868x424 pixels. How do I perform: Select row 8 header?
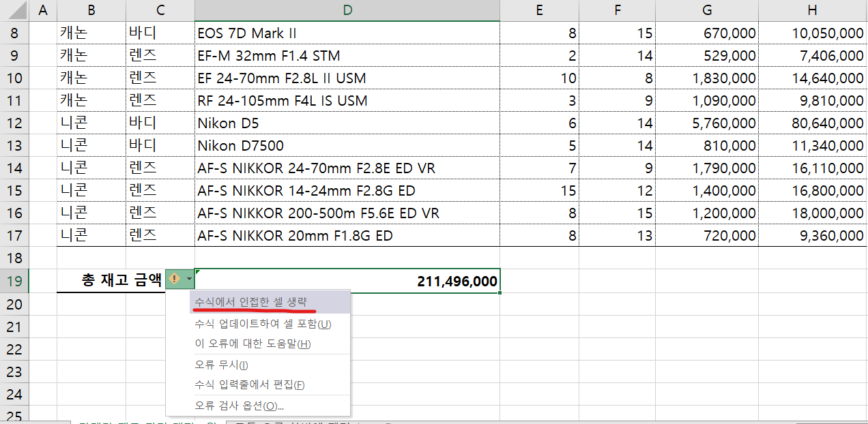pos(14,33)
